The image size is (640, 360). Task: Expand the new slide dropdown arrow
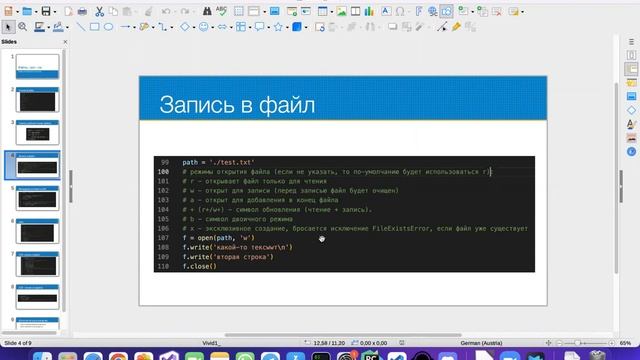473,12
